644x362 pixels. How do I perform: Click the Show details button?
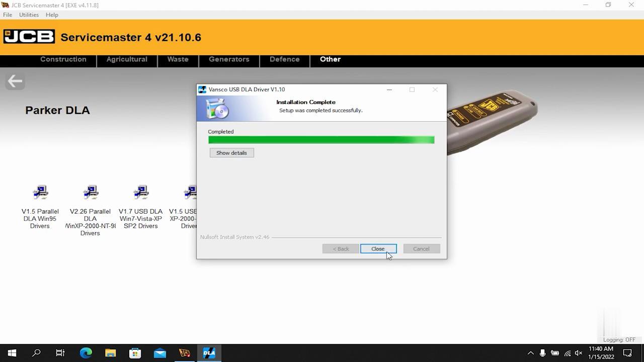231,153
